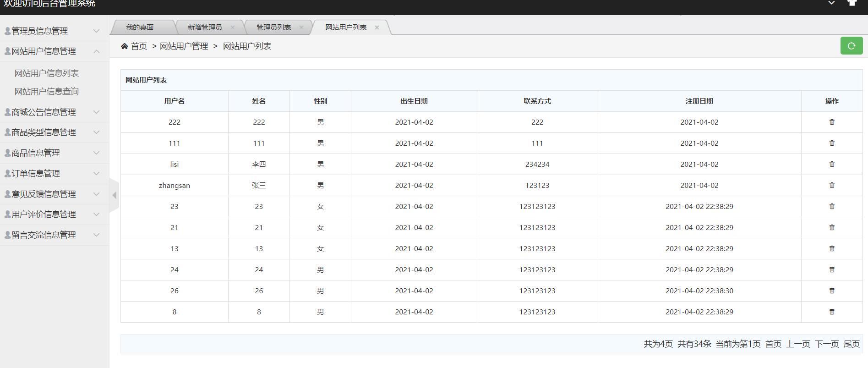Open 网站用户信息查询 submenu item
Viewport: 868px width, 368px height.
[47, 92]
